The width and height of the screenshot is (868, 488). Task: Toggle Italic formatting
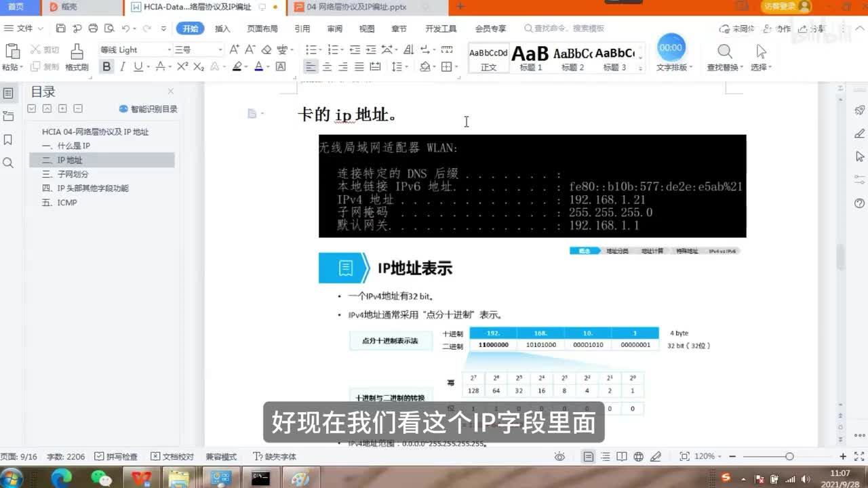tap(123, 66)
